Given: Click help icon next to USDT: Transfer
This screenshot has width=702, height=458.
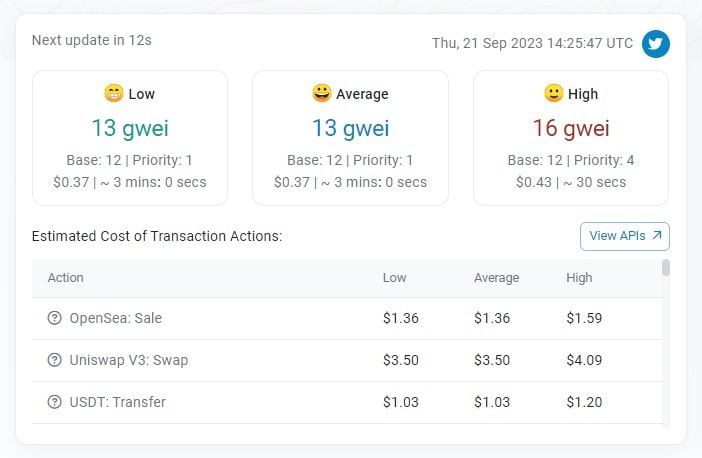Looking at the screenshot, I should click(55, 402).
